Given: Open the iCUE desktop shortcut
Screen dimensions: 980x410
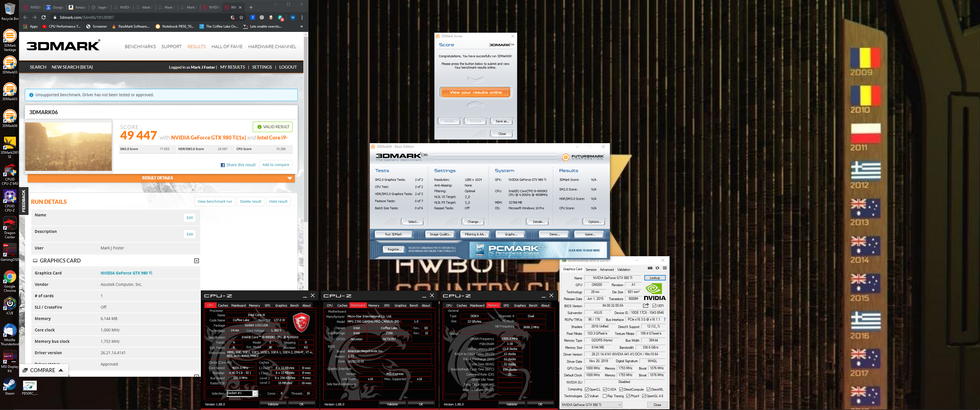Looking at the screenshot, I should pyautogui.click(x=9, y=306).
